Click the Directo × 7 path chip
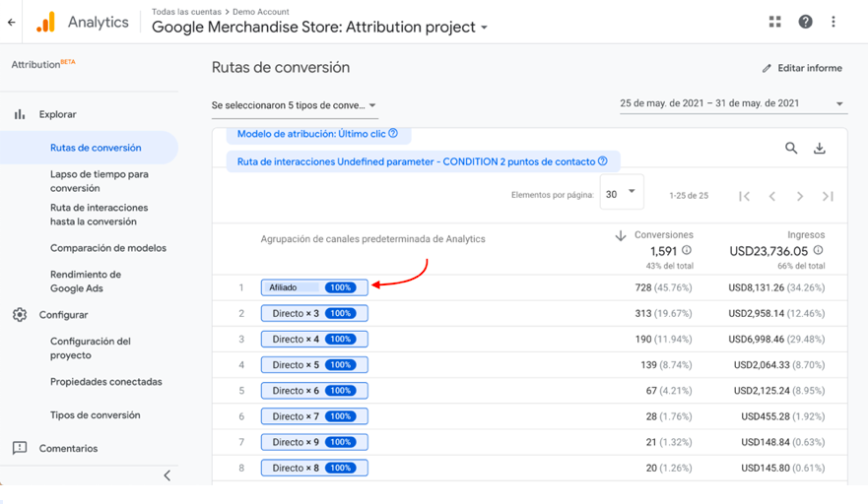 (x=314, y=416)
